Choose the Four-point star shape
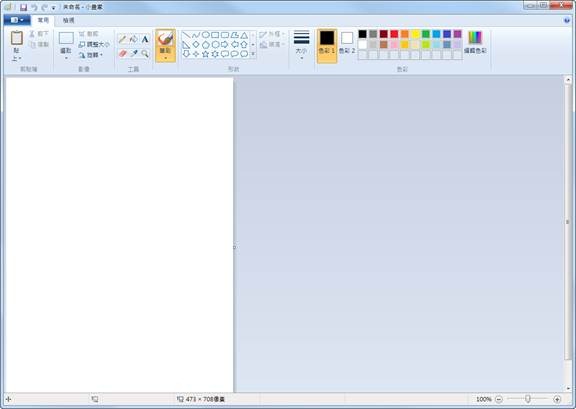 coord(196,54)
